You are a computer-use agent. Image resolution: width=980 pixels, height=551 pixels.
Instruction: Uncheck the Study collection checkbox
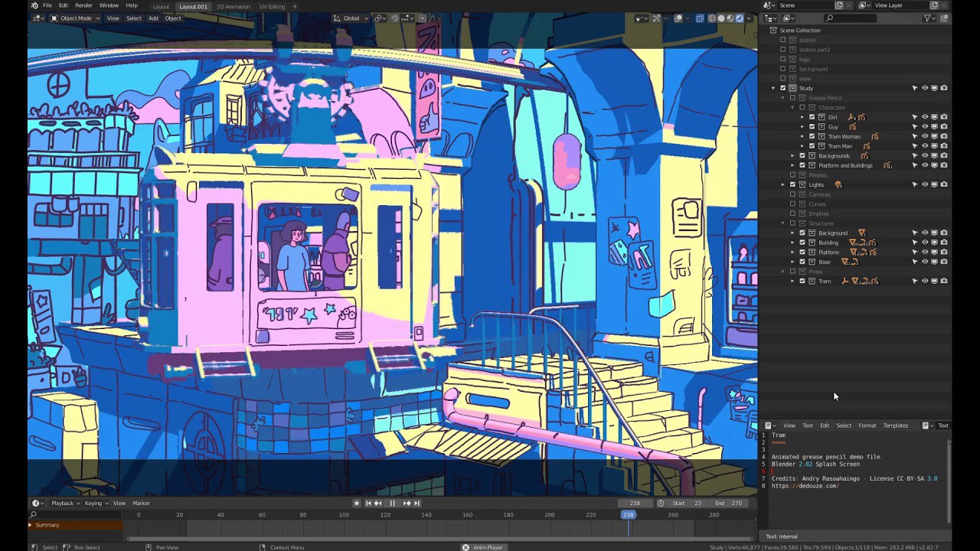point(782,88)
